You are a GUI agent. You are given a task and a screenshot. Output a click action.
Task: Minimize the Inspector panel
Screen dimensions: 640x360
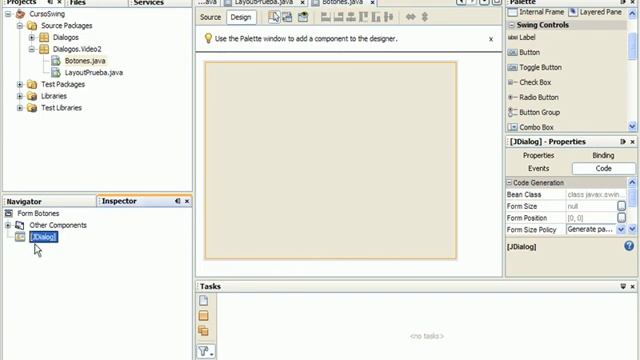pyautogui.click(x=178, y=201)
